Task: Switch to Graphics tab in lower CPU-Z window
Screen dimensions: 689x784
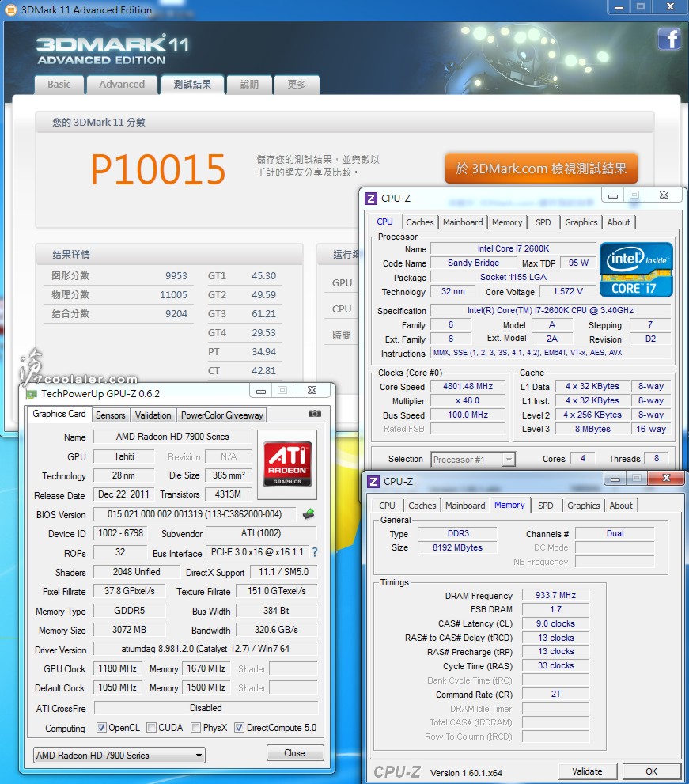Action: [584, 506]
